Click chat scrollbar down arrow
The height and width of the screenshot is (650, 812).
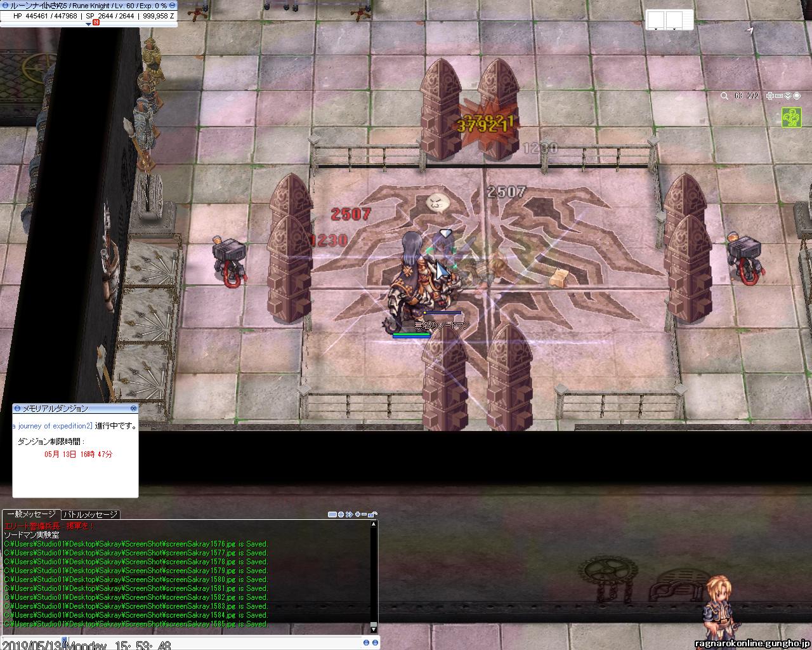click(374, 629)
